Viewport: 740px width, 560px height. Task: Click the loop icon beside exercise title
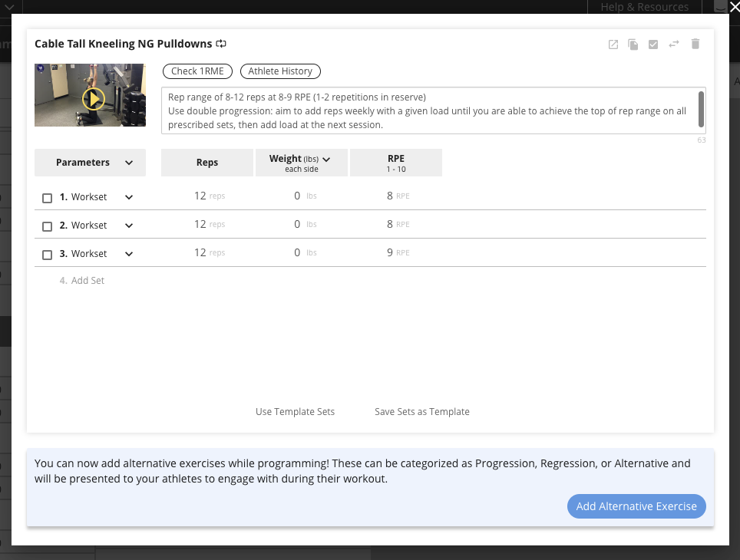pyautogui.click(x=221, y=44)
